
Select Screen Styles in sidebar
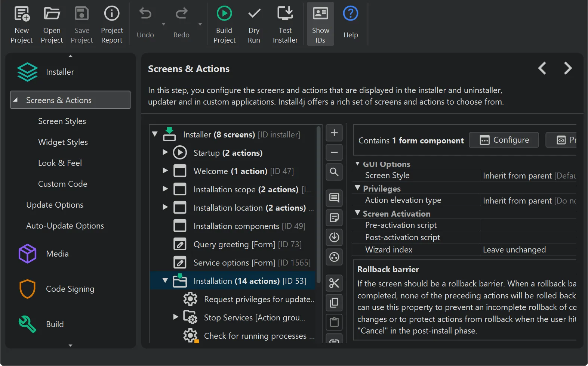[x=62, y=121]
